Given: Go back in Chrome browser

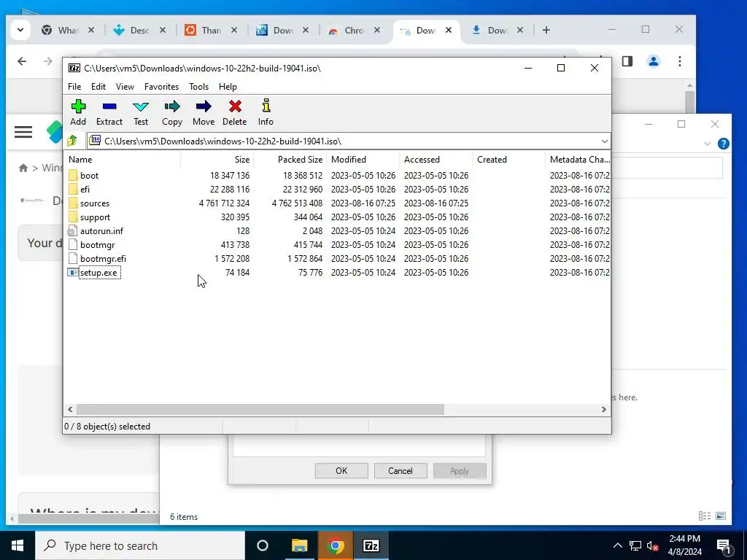Looking at the screenshot, I should tap(22, 61).
